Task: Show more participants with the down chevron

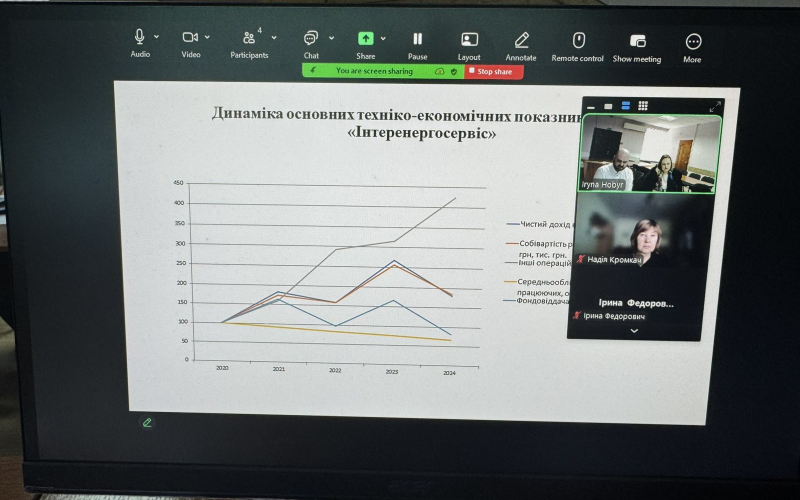Action: [x=634, y=331]
